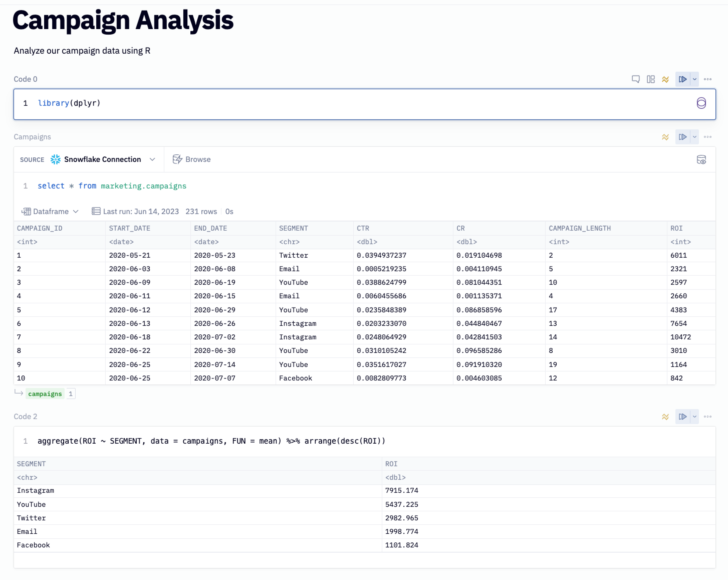
Task: Open three-dots menu for Code 2 cell
Action: (708, 417)
